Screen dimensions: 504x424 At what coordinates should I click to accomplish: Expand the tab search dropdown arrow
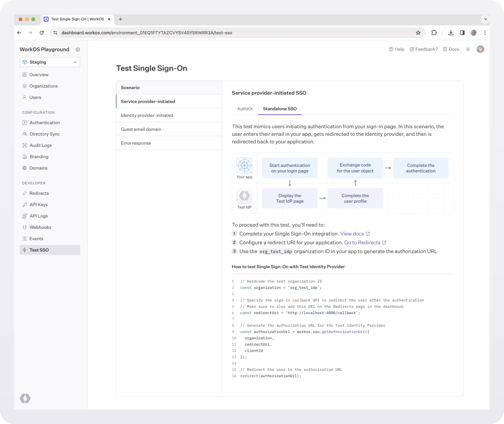[x=485, y=19]
